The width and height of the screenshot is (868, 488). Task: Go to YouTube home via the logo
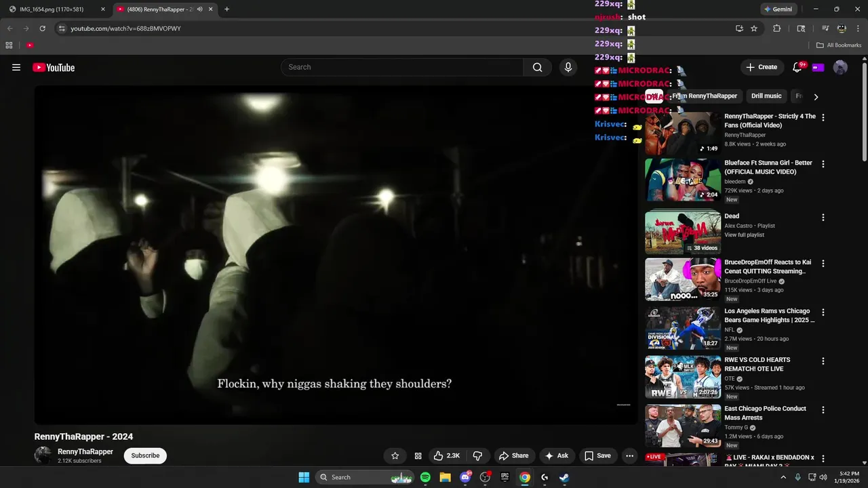tap(54, 67)
